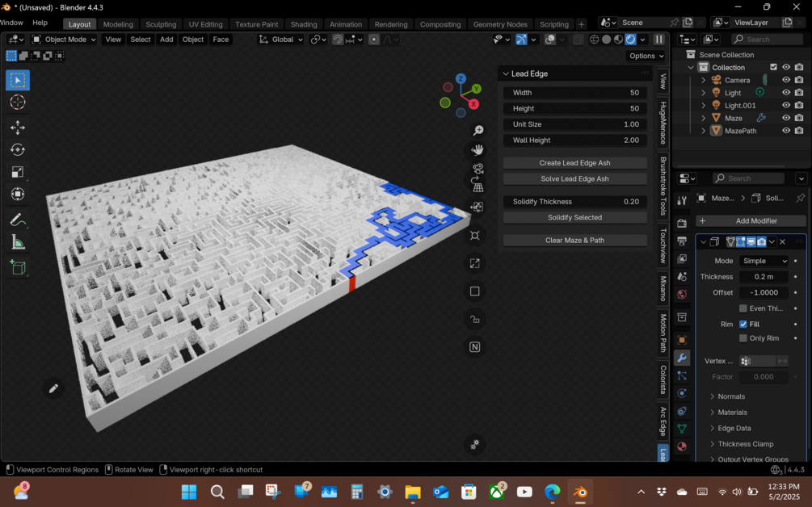812x507 pixels.
Task: Open the Modifiers properties tab
Action: point(682,358)
